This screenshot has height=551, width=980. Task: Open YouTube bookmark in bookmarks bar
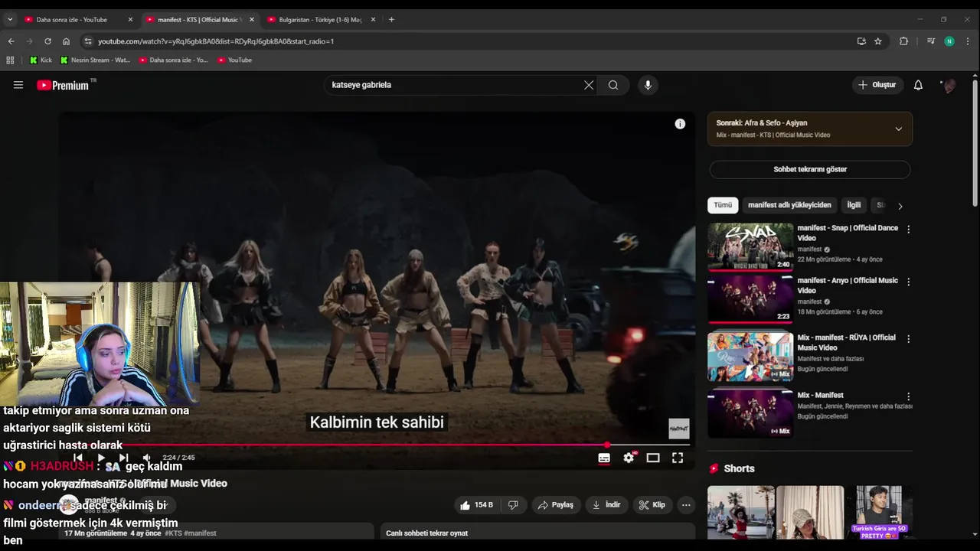click(234, 60)
